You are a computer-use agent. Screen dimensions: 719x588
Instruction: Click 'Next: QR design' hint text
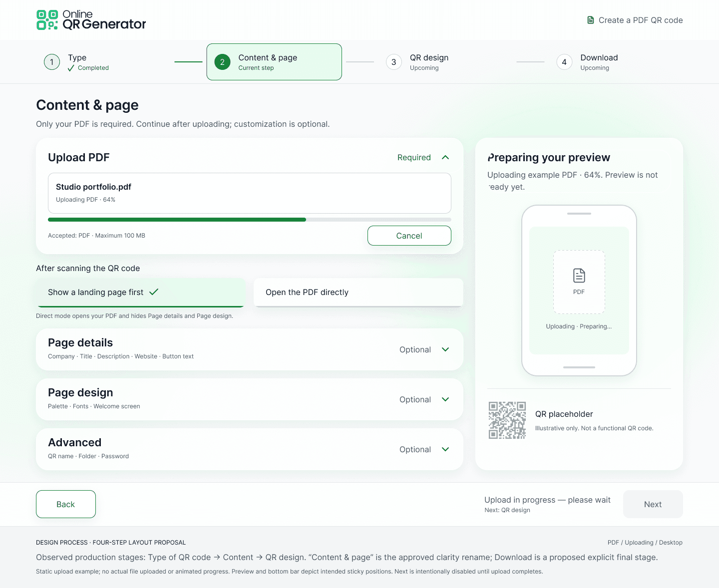tap(507, 510)
